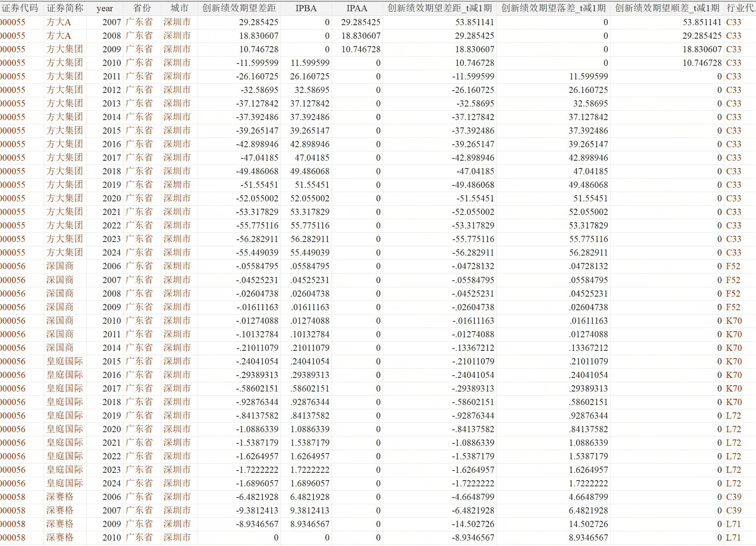Click the year column header
The height and width of the screenshot is (546, 756).
pos(105,8)
